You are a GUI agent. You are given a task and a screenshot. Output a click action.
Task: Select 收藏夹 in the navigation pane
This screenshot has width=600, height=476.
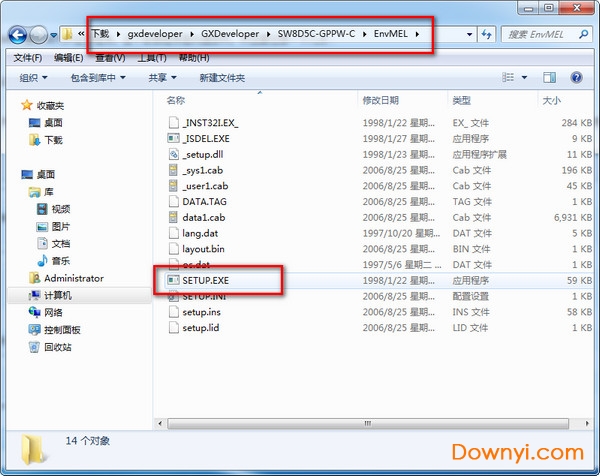tap(50, 106)
